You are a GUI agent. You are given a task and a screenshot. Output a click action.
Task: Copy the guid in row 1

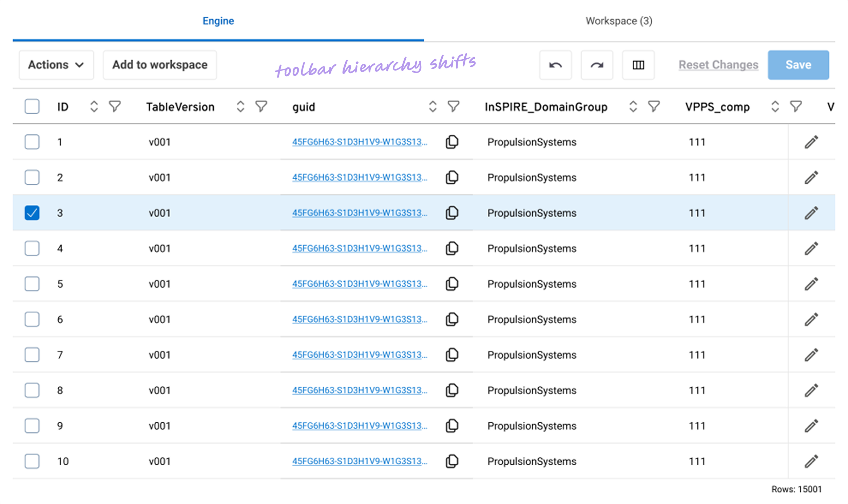[x=452, y=142]
